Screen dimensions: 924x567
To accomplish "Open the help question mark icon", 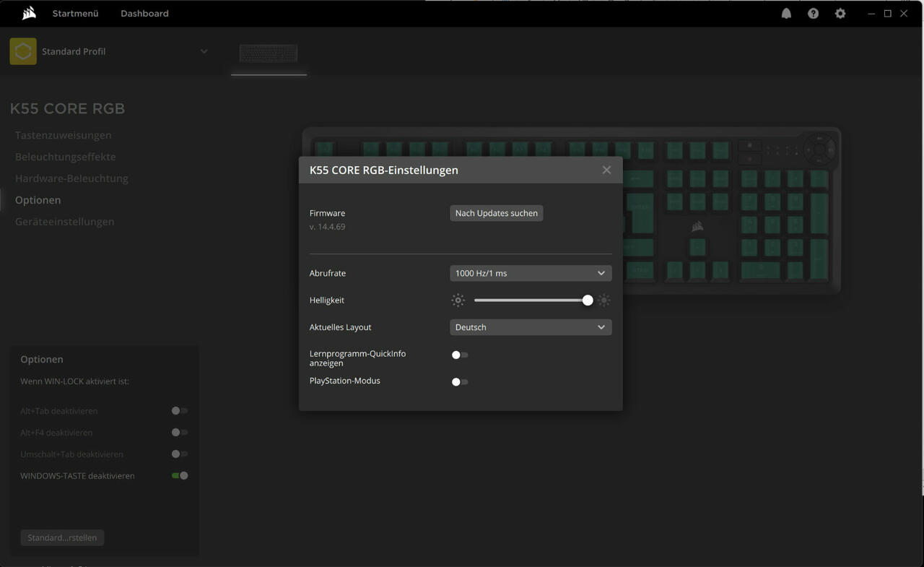I will click(814, 14).
